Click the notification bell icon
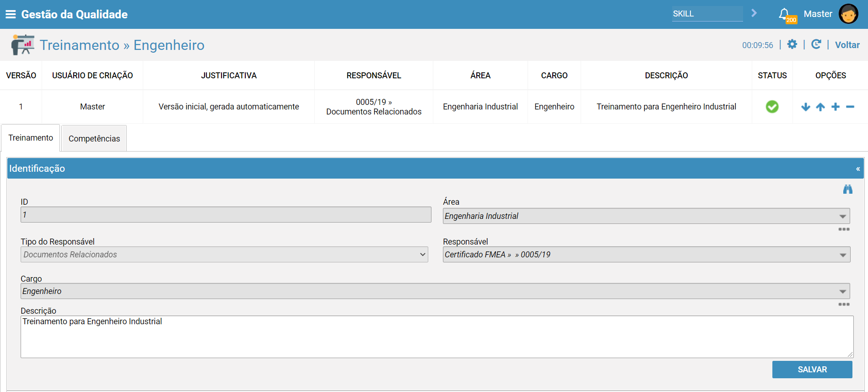Viewport: 868px width, 392px height. click(784, 14)
